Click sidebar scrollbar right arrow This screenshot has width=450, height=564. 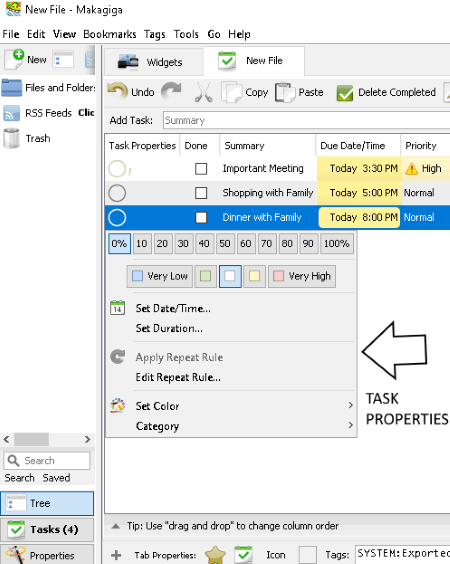pyautogui.click(x=87, y=439)
